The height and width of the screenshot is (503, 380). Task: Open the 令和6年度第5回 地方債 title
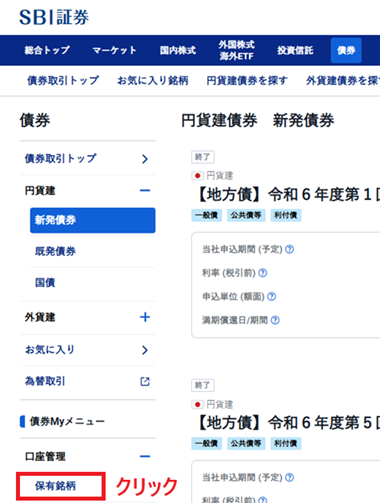coord(288,423)
